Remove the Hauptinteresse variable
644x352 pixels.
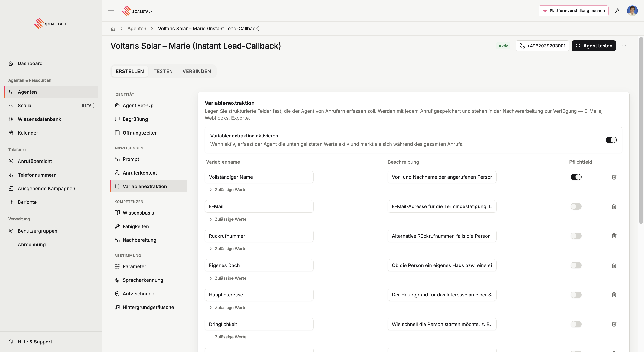614,295
